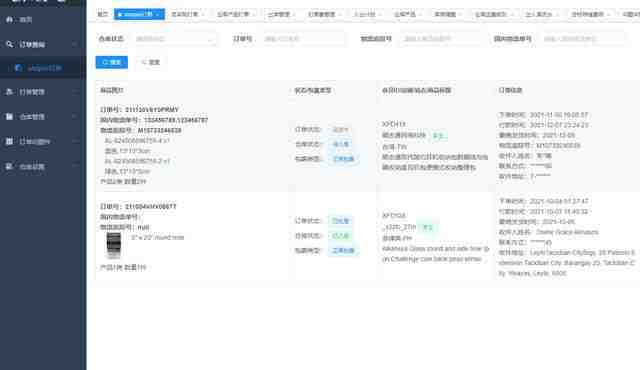The image size is (640, 370).
Task: Click the reset button beside search
Action: click(x=151, y=62)
